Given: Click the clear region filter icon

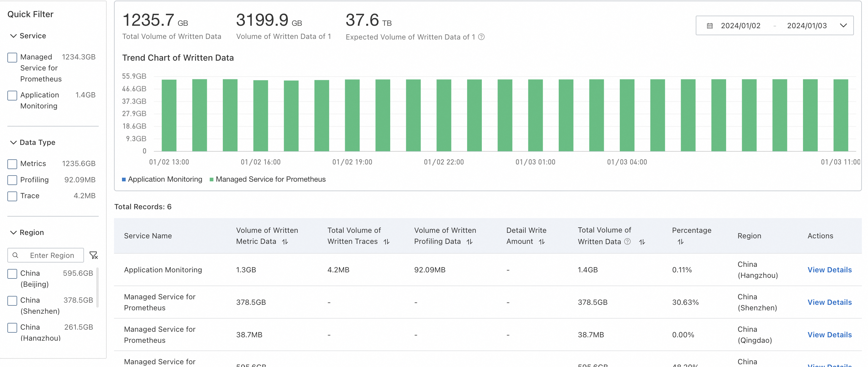Looking at the screenshot, I should [x=94, y=255].
